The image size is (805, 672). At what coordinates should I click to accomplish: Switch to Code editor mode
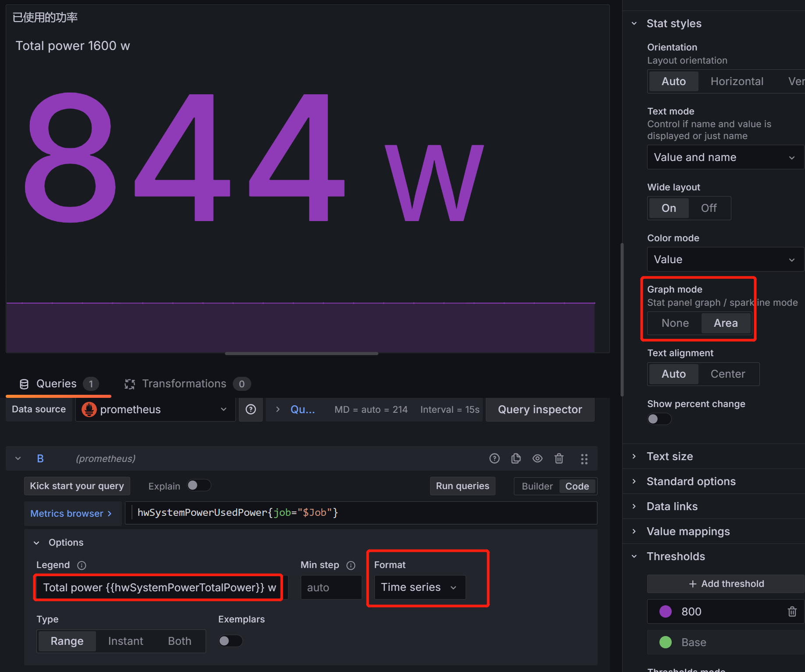[x=577, y=486]
